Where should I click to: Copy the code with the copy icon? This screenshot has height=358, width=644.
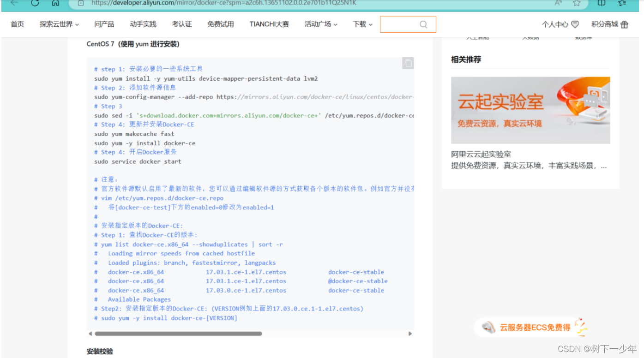(408, 63)
